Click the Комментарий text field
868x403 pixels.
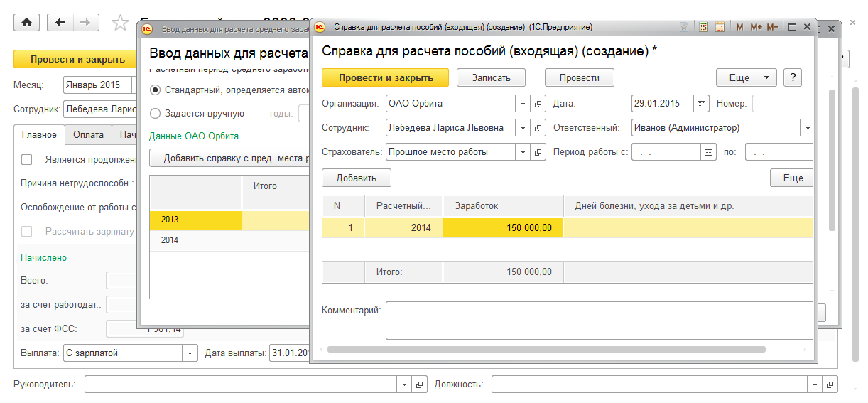pyautogui.click(x=599, y=320)
